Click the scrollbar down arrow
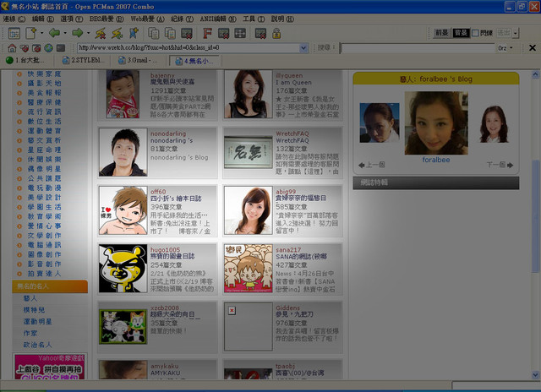 [535, 375]
